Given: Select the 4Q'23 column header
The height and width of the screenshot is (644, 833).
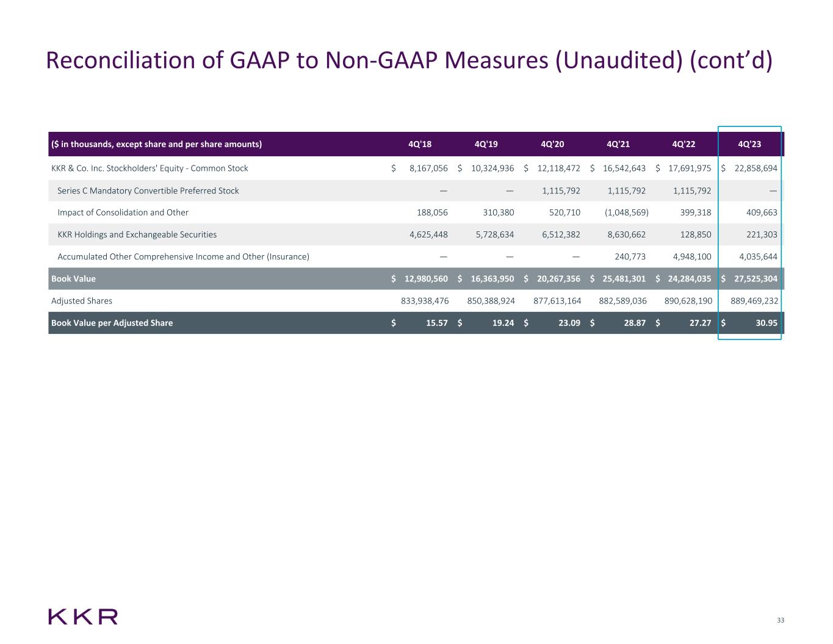Looking at the screenshot, I should pyautogui.click(x=749, y=145).
